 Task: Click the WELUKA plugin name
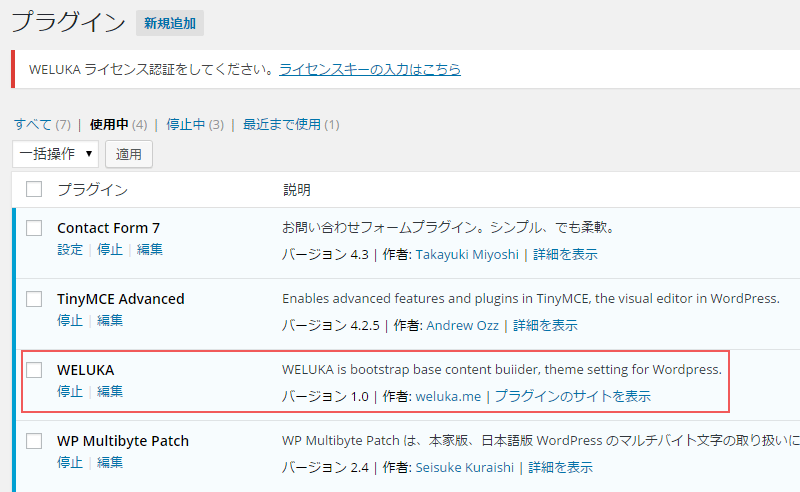click(x=86, y=370)
